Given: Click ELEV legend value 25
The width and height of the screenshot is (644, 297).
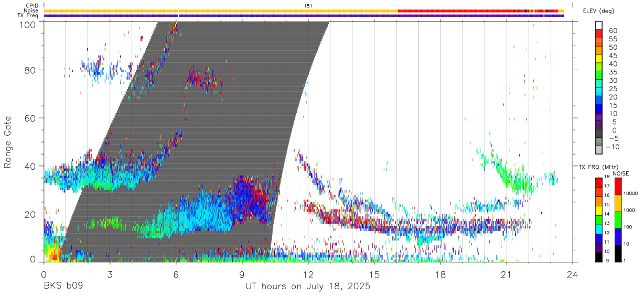Looking at the screenshot, I should point(612,89).
